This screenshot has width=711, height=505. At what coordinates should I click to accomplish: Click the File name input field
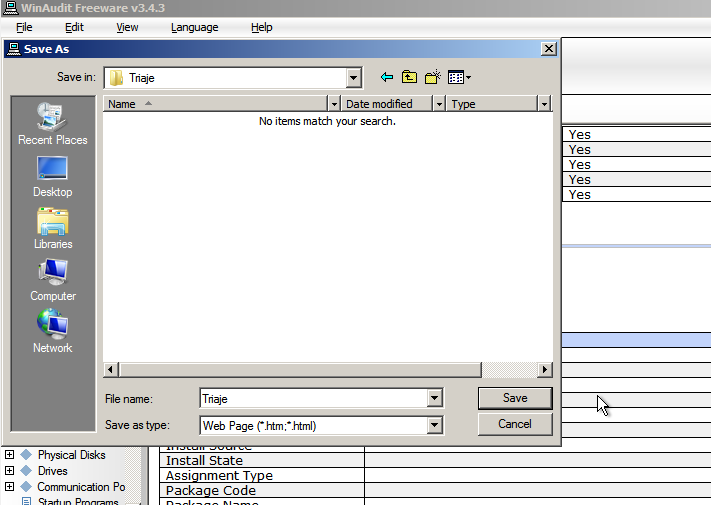tap(314, 398)
